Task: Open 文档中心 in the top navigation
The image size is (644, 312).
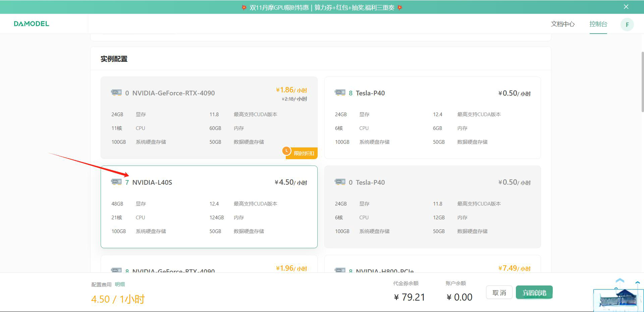Action: point(562,24)
